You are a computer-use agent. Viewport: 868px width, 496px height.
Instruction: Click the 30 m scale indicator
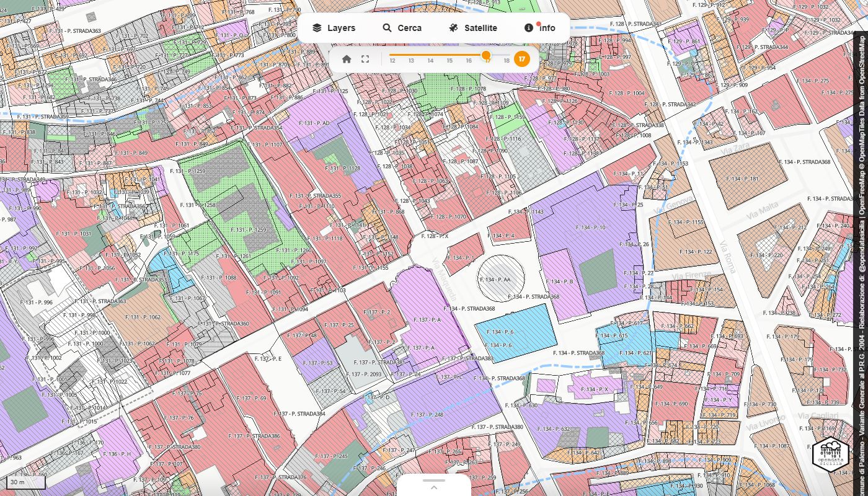pyautogui.click(x=26, y=482)
